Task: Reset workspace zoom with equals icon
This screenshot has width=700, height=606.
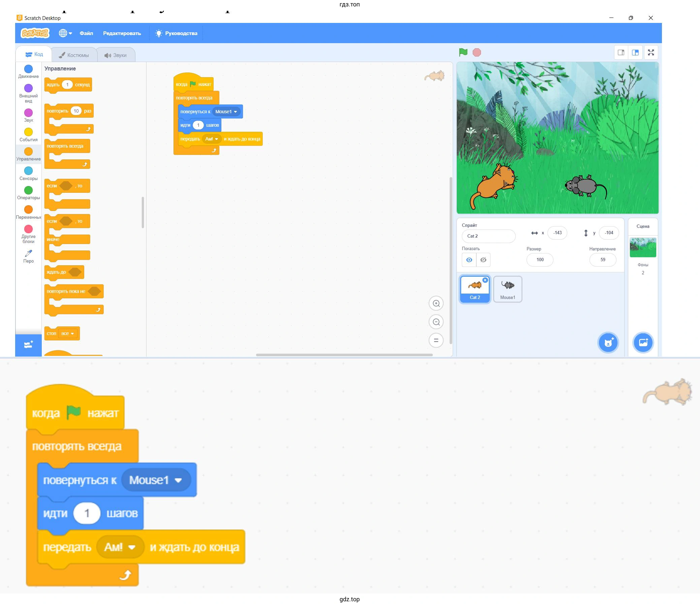Action: coord(436,340)
